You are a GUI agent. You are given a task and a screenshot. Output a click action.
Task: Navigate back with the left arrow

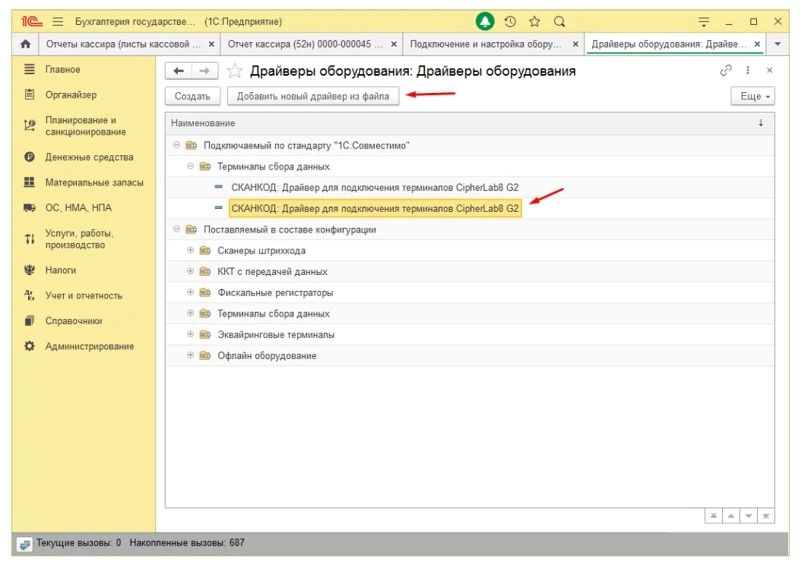pos(178,71)
